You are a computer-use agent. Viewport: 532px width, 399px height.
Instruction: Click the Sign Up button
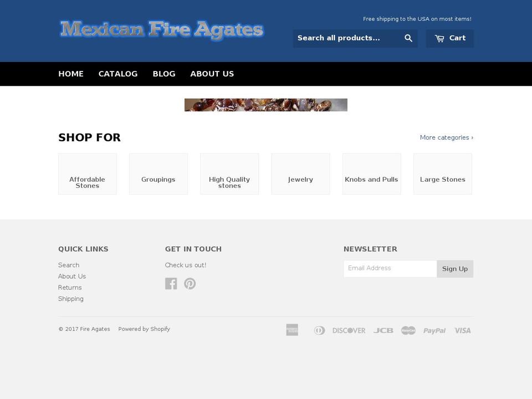(455, 269)
